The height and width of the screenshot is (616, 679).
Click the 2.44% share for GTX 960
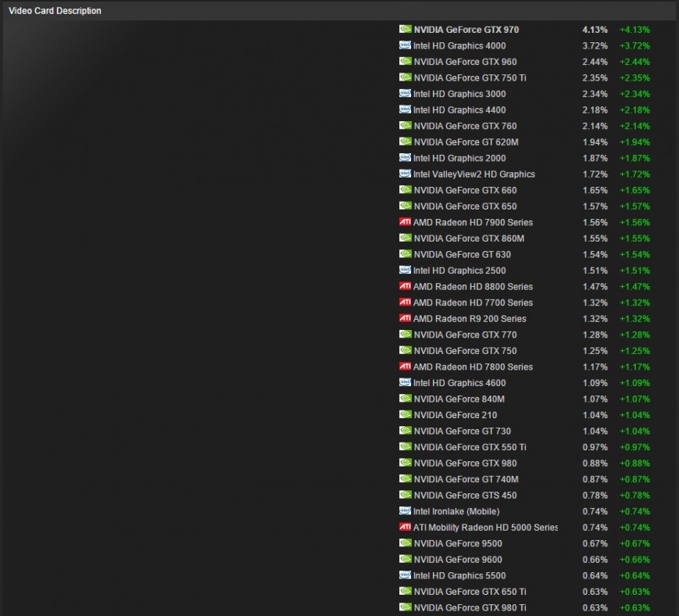[x=595, y=62]
